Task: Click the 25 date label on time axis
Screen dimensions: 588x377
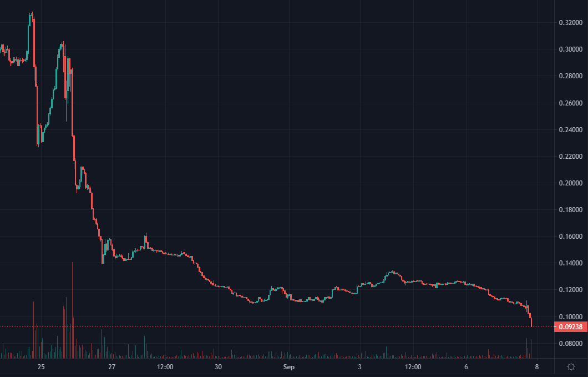Action: pos(41,367)
